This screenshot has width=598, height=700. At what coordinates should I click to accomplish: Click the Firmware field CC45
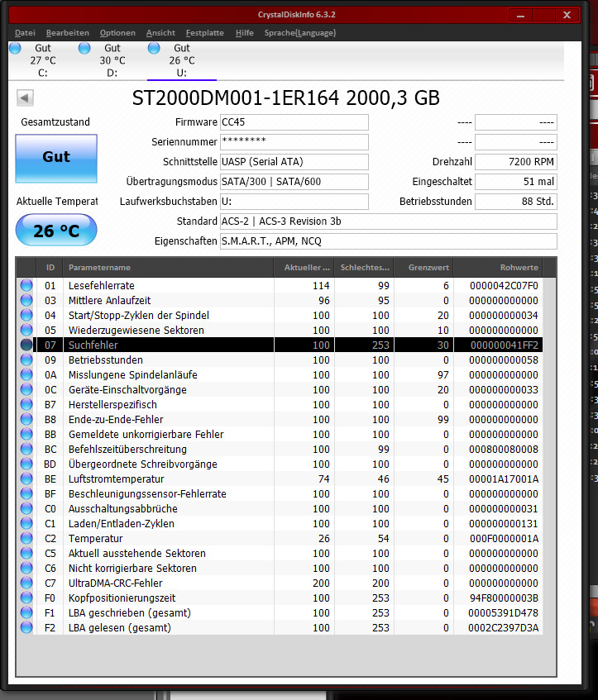click(x=294, y=122)
